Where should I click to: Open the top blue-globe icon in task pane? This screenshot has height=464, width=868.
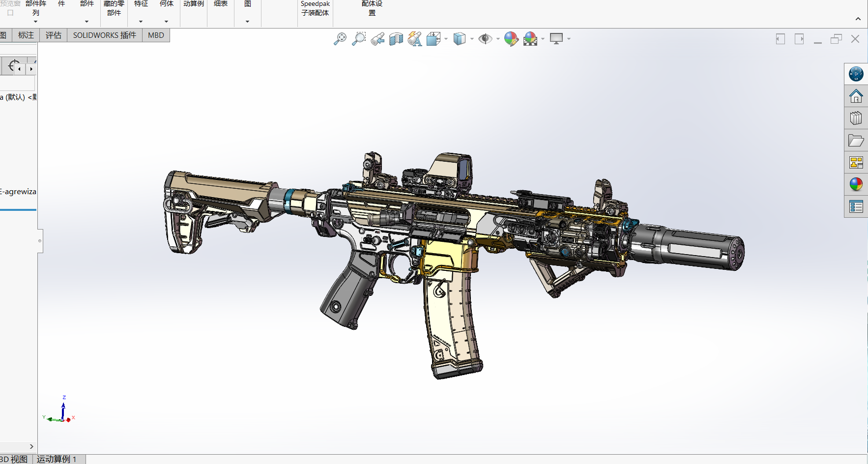pyautogui.click(x=856, y=74)
